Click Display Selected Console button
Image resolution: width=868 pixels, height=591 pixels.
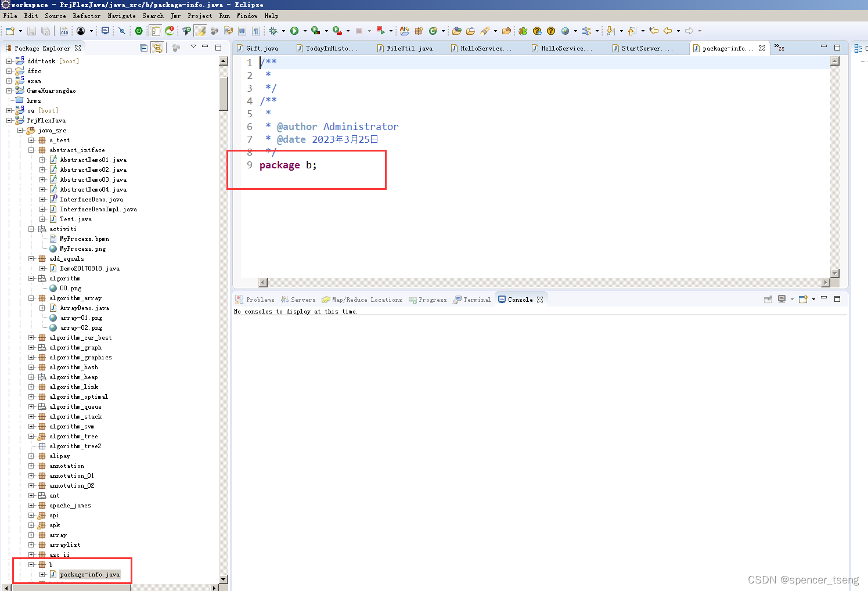pyautogui.click(x=782, y=299)
